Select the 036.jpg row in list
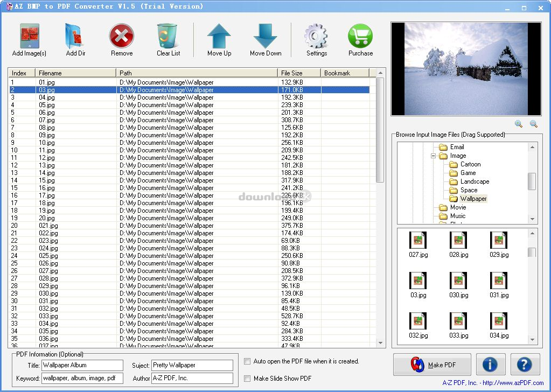Image resolution: width=551 pixels, height=392 pixels. [190, 339]
